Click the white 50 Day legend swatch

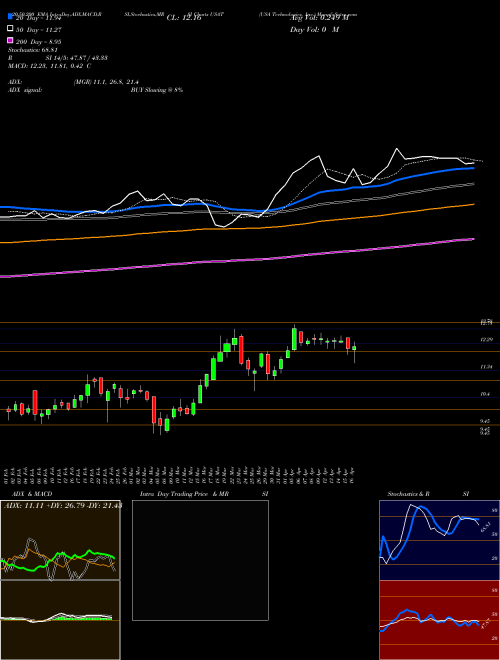pos(10,29)
